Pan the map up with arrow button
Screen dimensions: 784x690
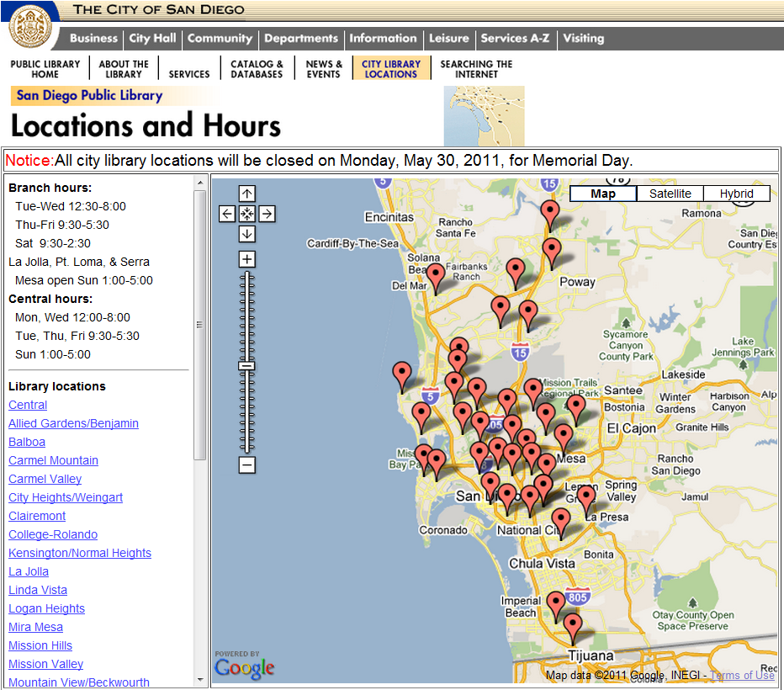coord(247,194)
